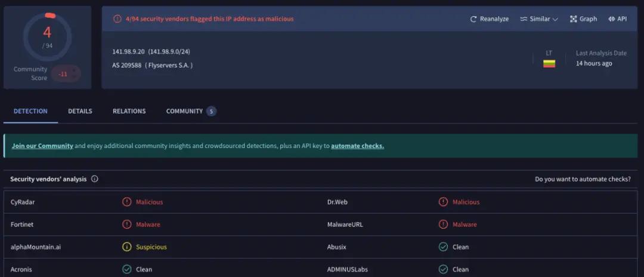Screen dimensions: 644x277
Task: Click the Reanalyze refresh icon
Action: coord(473,19)
